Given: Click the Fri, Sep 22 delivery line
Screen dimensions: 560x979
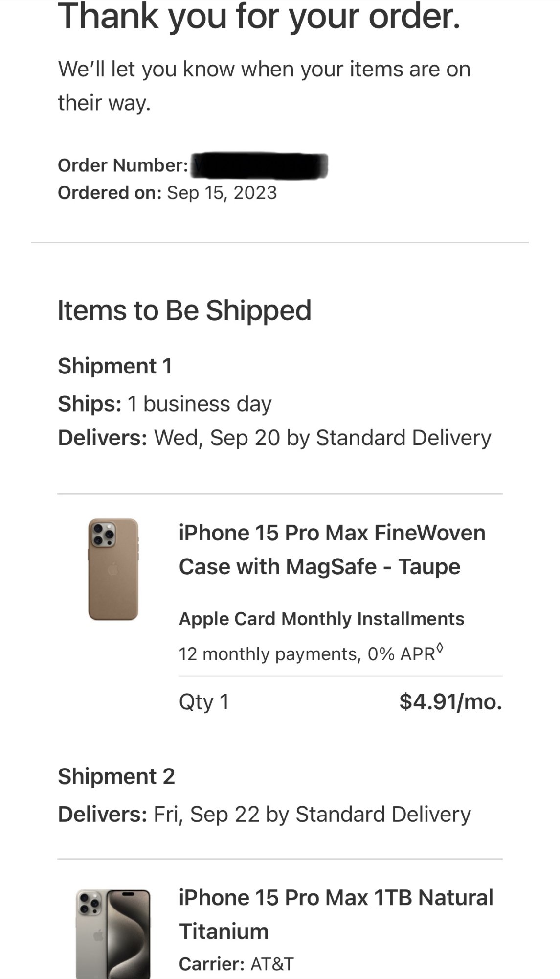Looking at the screenshot, I should tap(264, 815).
